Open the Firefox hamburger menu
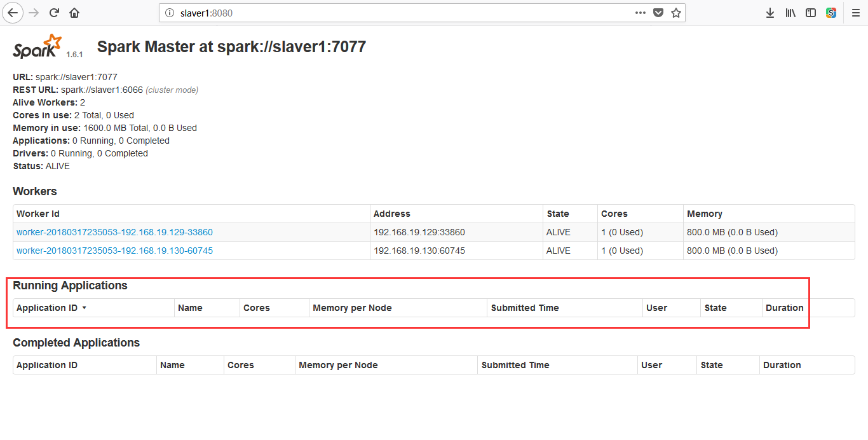 (856, 13)
